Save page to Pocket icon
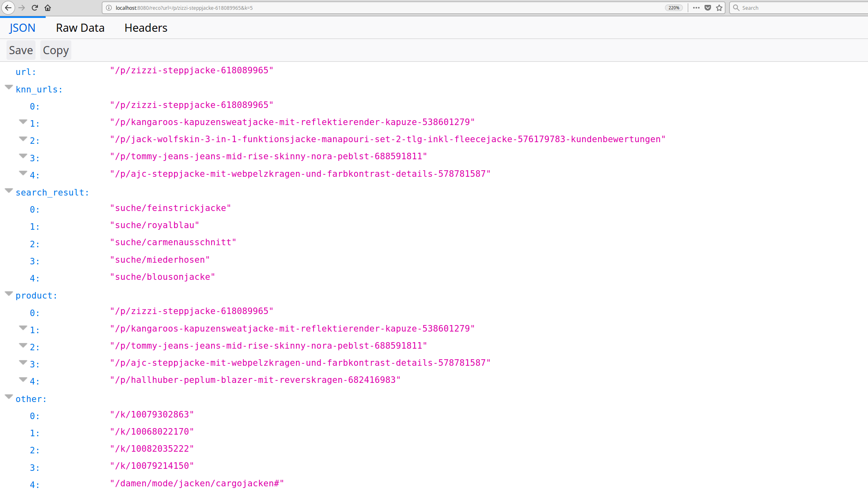The width and height of the screenshot is (868, 501). pyautogui.click(x=708, y=8)
